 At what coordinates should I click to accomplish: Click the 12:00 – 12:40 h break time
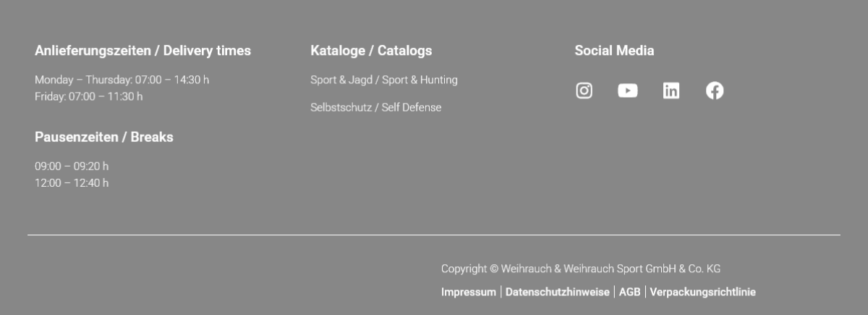72,182
